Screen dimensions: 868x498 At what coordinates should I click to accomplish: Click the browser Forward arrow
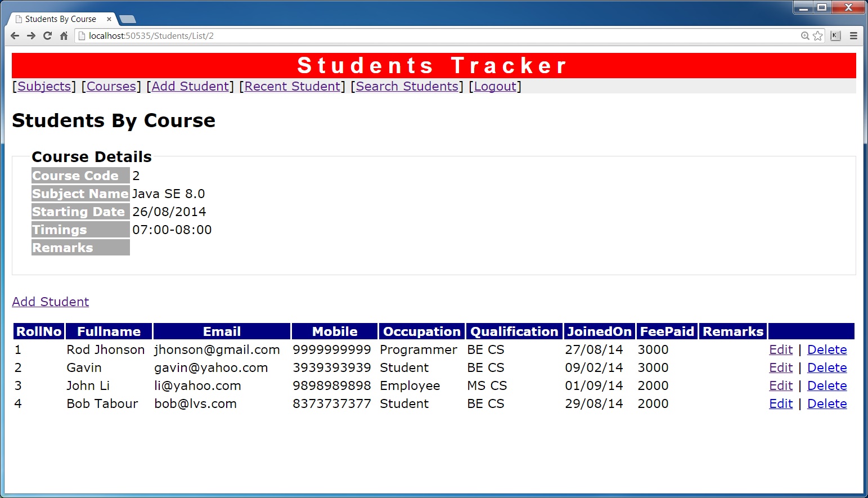pos(32,36)
